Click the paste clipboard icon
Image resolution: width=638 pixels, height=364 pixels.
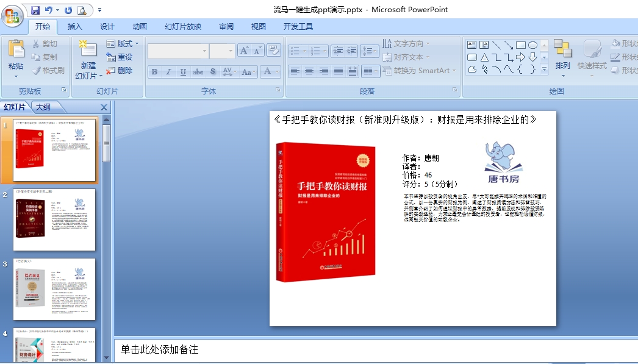click(x=16, y=49)
